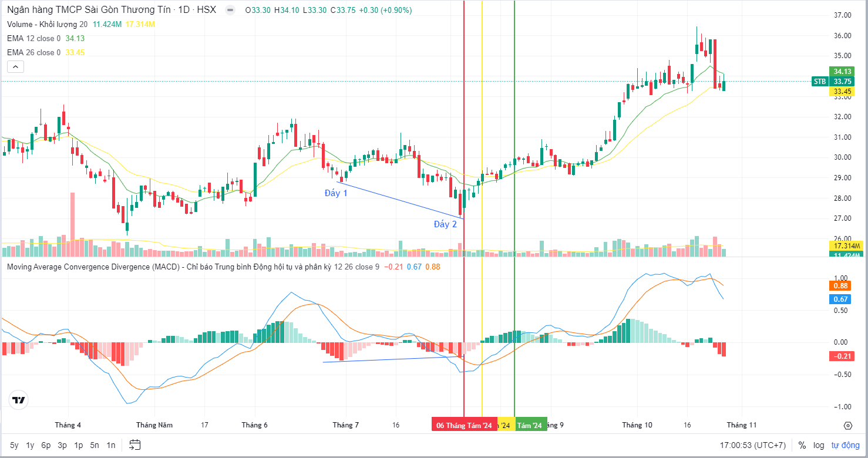This screenshot has width=868, height=458.
Task: Select the 5n time range
Action: click(95, 445)
